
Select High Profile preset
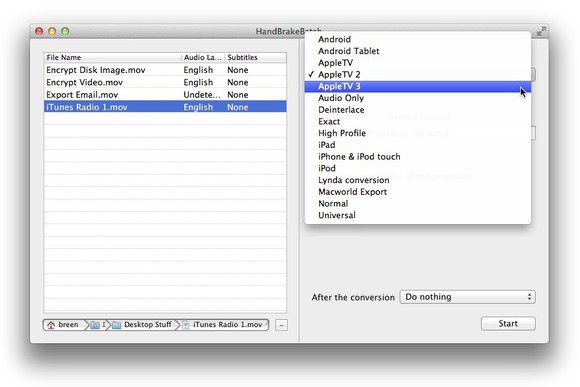[x=418, y=133]
